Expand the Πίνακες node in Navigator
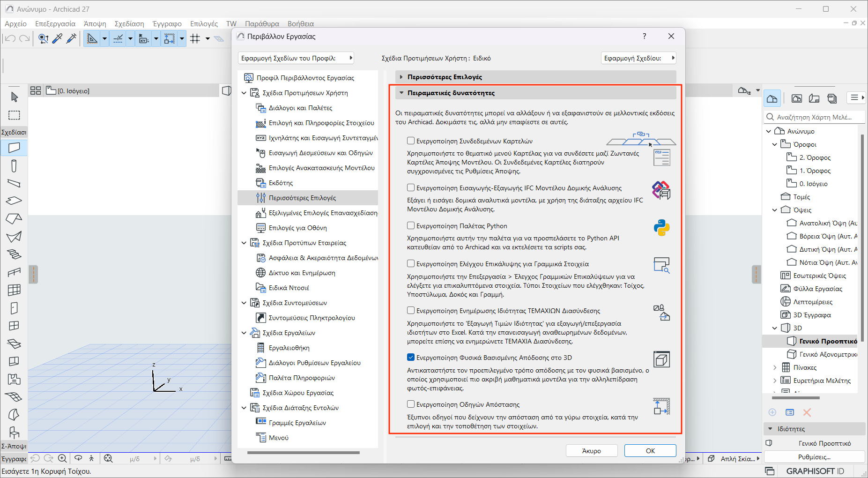 [775, 367]
